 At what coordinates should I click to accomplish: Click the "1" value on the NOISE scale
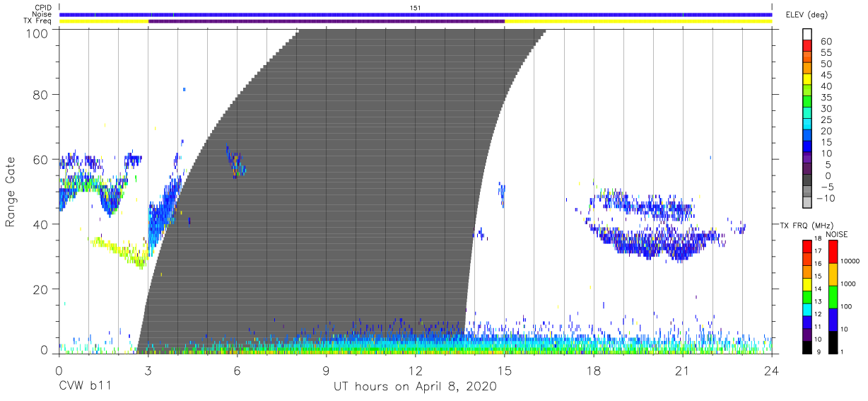tap(843, 351)
